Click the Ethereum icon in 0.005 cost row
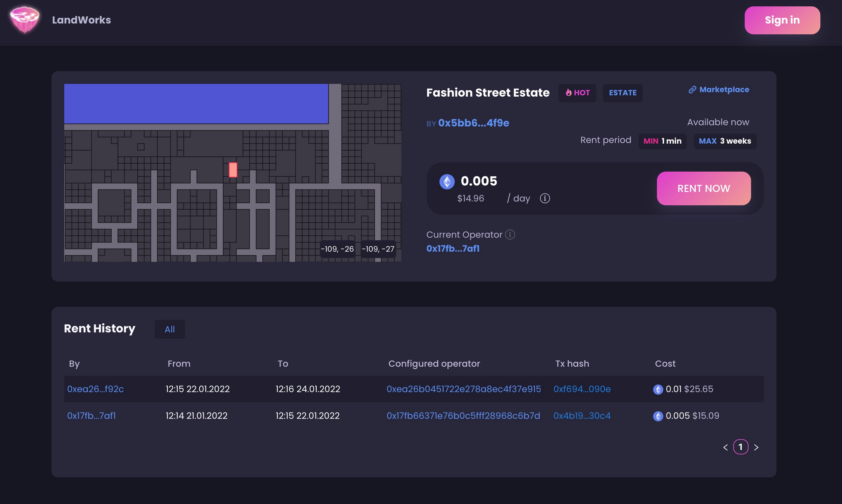 [658, 416]
